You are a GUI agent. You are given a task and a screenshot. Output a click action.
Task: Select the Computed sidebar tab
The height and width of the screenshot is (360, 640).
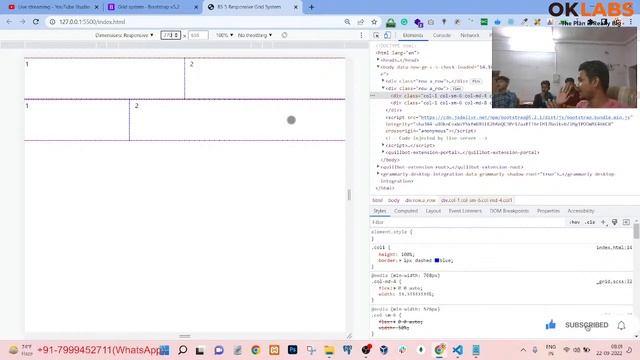tap(406, 211)
